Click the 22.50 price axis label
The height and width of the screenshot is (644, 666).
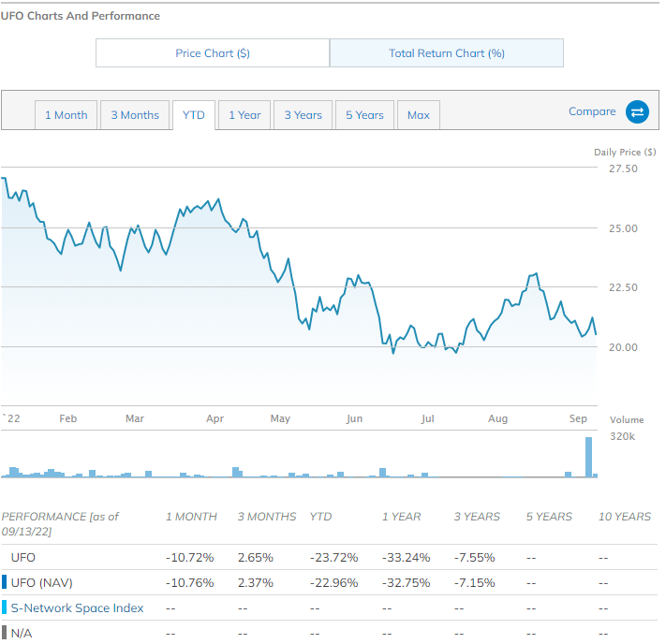pyautogui.click(x=623, y=287)
